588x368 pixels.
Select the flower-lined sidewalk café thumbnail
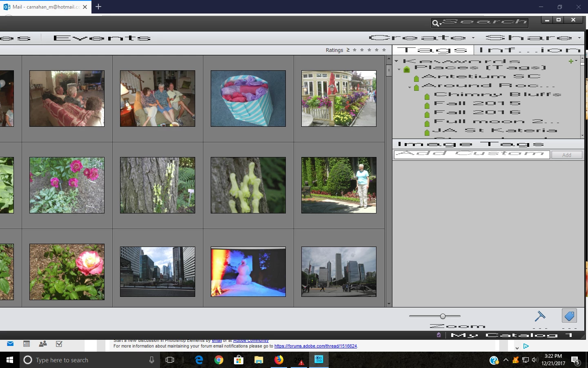tap(339, 99)
